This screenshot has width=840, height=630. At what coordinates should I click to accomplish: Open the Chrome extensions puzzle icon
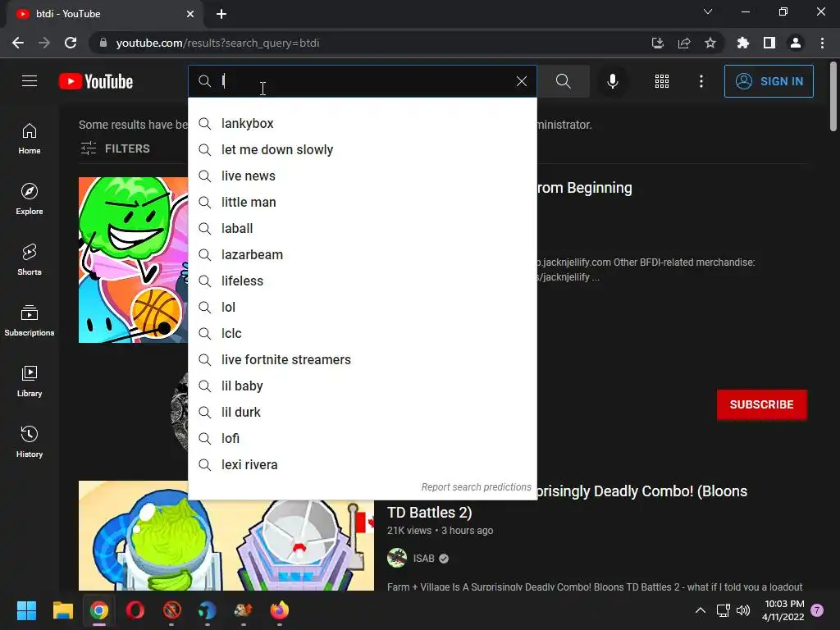tap(742, 43)
